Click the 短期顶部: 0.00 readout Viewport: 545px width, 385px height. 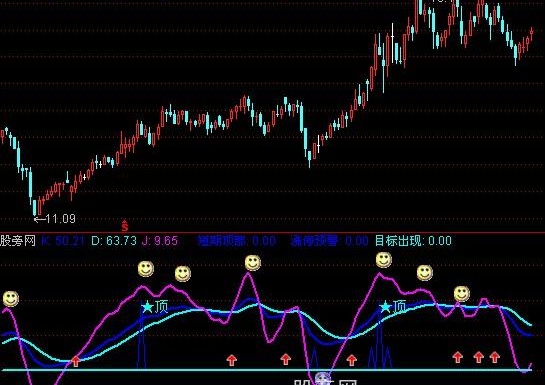click(x=237, y=240)
